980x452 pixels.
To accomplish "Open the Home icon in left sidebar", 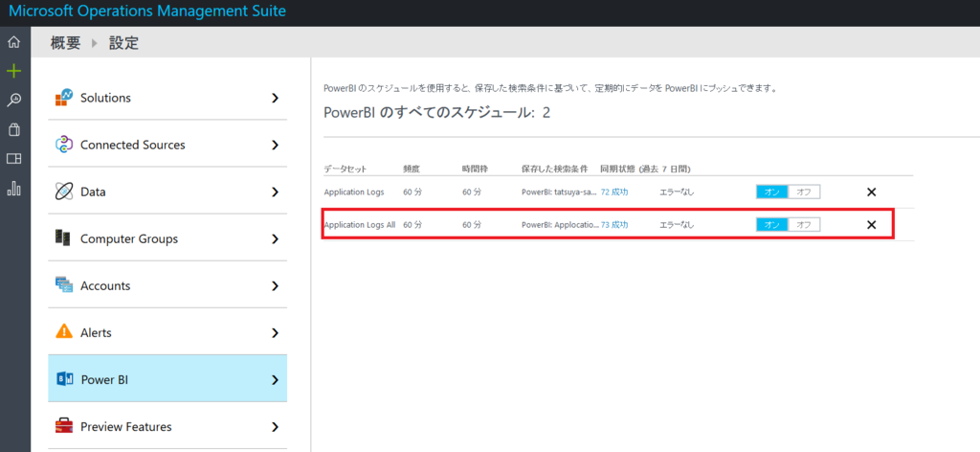I will point(13,42).
